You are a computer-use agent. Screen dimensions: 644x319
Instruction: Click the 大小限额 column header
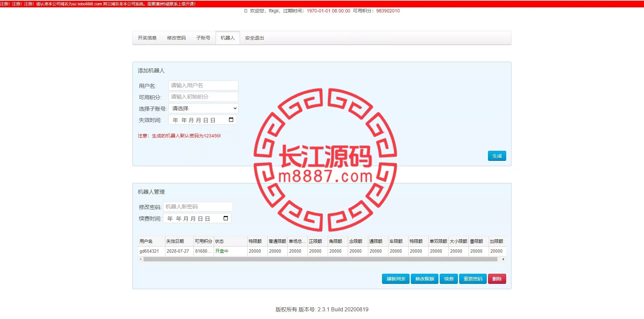point(459,241)
